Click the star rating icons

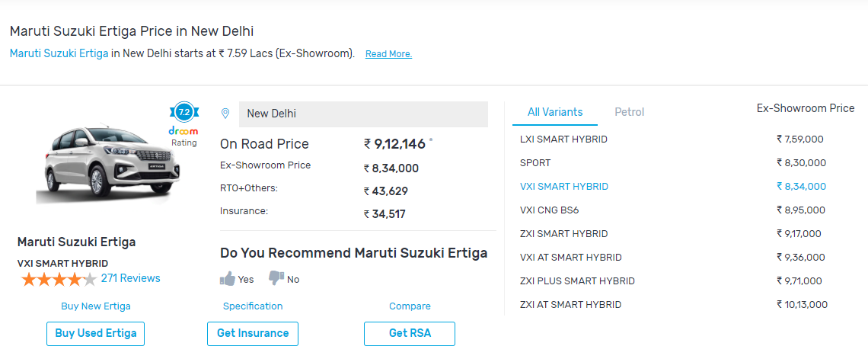[59, 279]
